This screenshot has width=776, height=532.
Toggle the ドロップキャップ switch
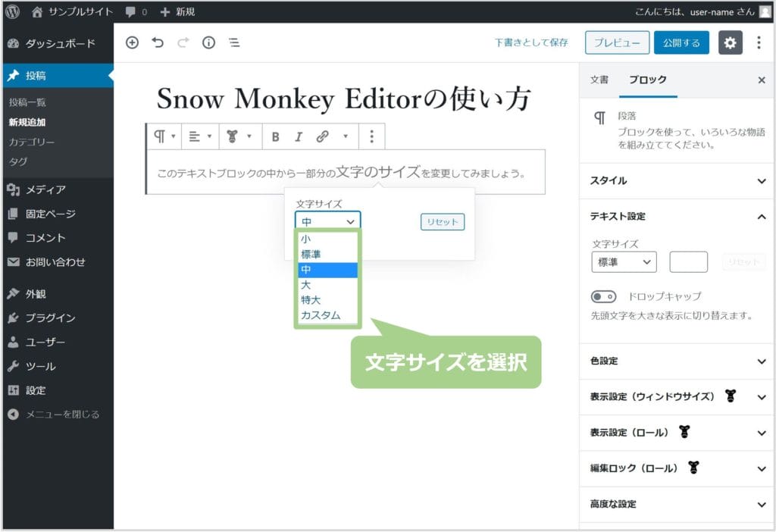pos(603,296)
